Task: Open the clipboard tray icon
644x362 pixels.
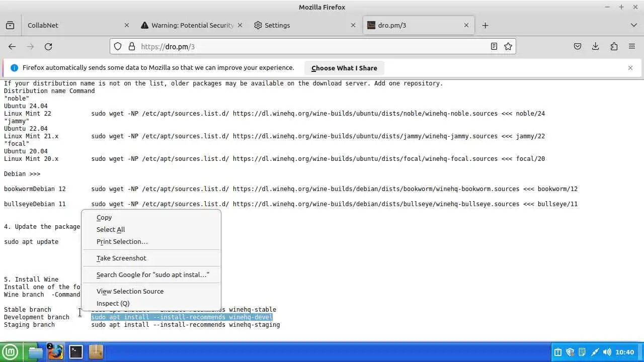Action: point(558,352)
